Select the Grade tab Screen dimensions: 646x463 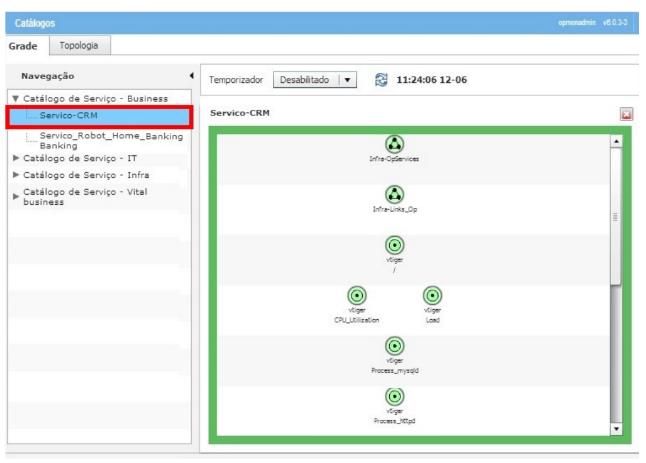coord(23,45)
